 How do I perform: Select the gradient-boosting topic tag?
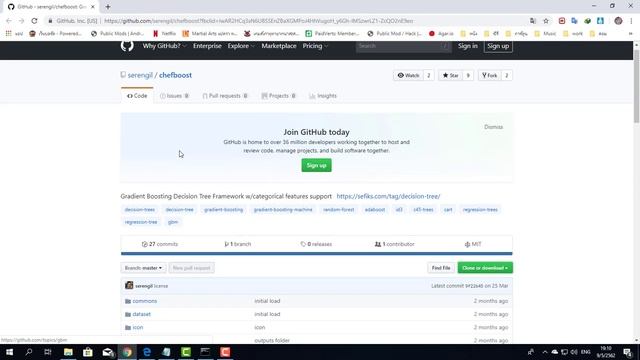click(x=223, y=209)
